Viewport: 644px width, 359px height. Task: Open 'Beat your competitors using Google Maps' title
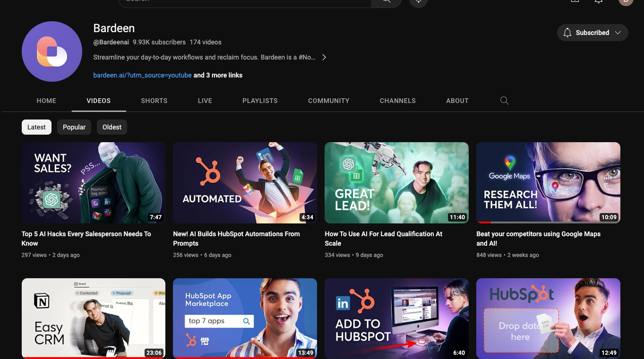click(x=538, y=239)
